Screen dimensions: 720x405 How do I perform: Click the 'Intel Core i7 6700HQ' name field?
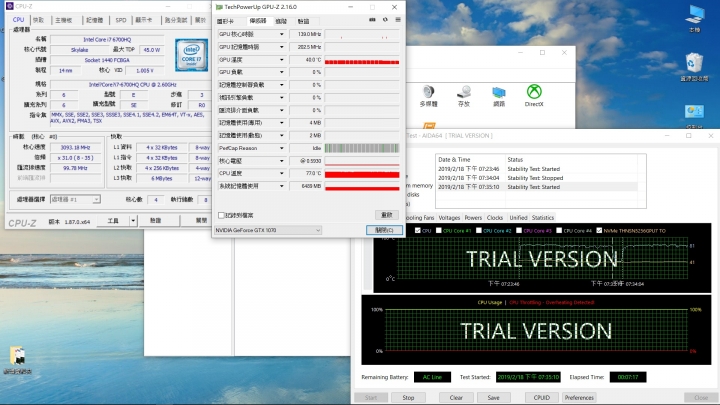[107, 39]
